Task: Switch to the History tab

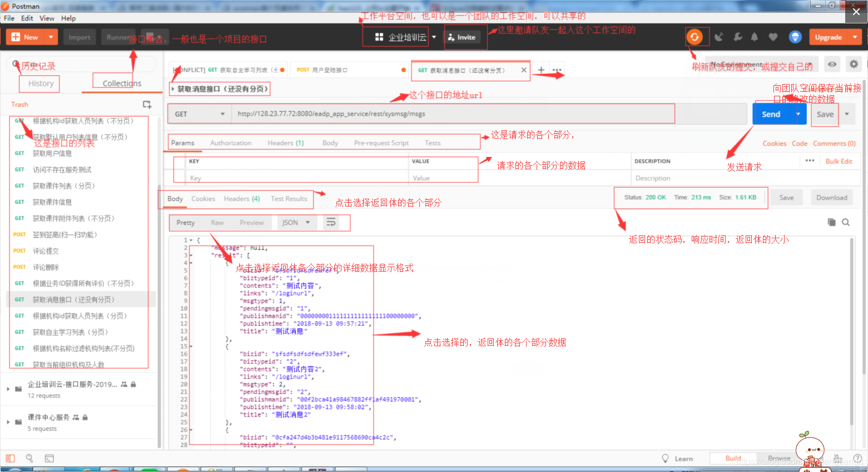Action: click(41, 83)
